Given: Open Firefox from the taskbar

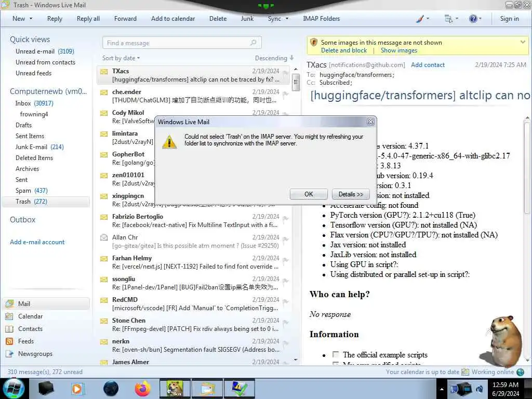Looking at the screenshot, I should tap(143, 389).
